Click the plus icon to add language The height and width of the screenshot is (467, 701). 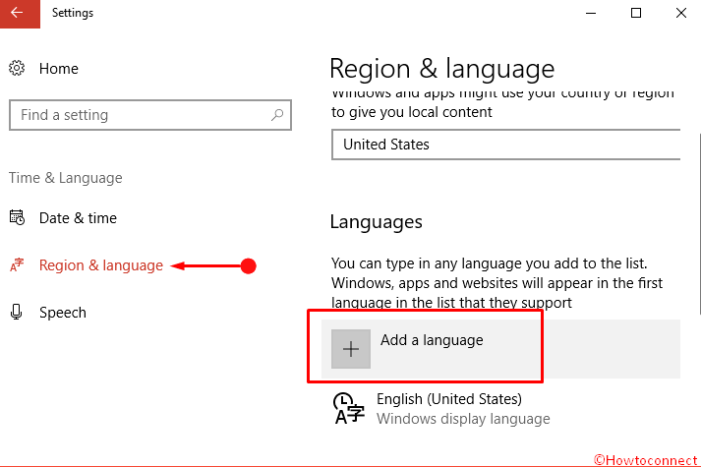pyautogui.click(x=351, y=349)
